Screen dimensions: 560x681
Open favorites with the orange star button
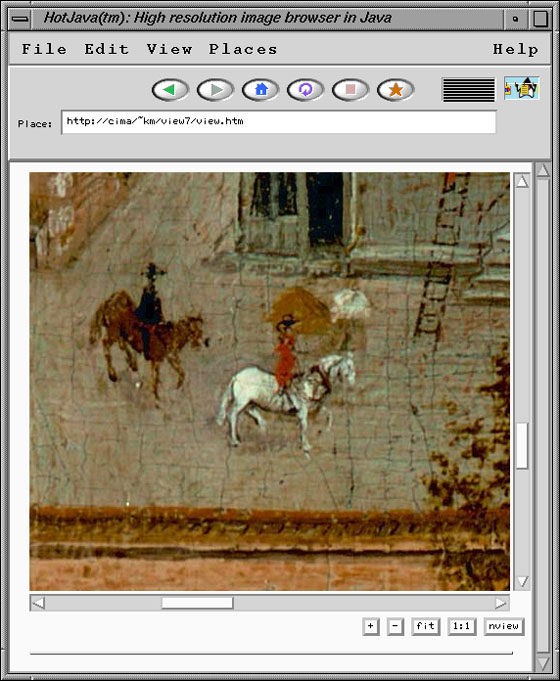(x=395, y=90)
